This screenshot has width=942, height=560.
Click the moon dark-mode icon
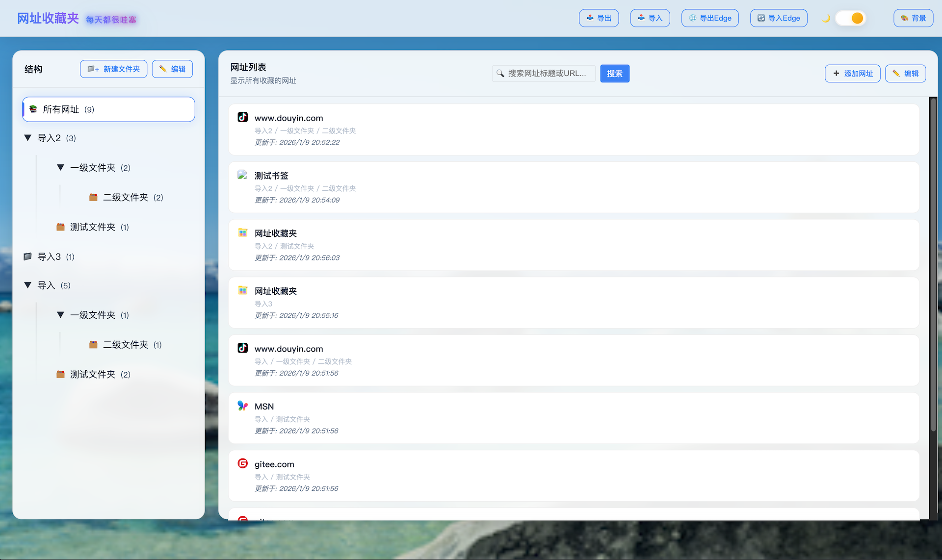coord(826,18)
